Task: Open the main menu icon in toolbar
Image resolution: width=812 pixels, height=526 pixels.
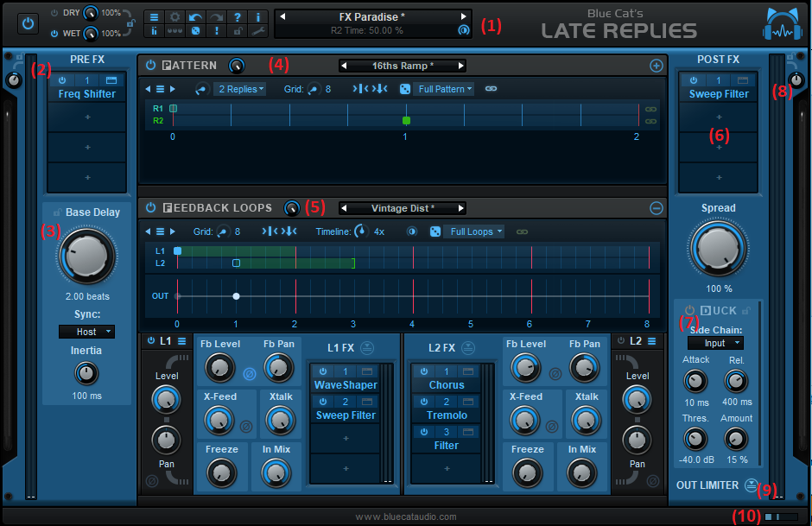Action: 154,17
